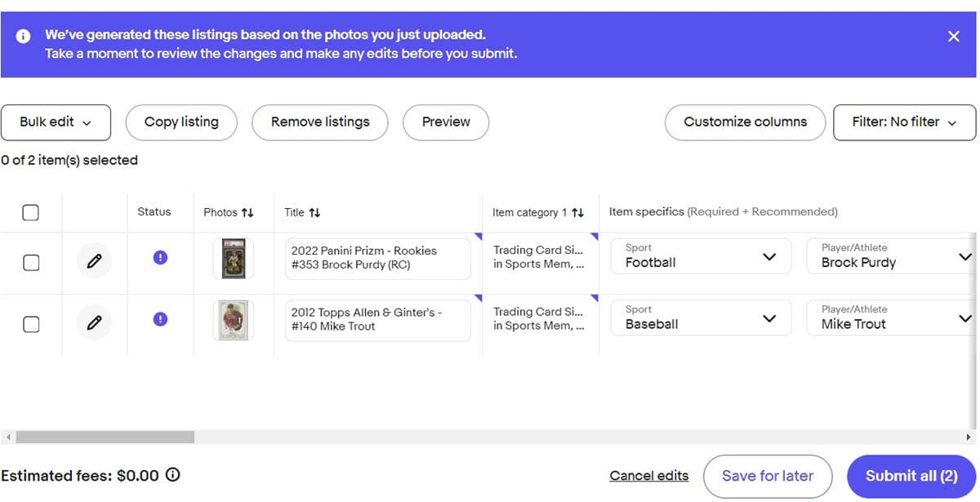The width and height of the screenshot is (980, 502).
Task: Check the box for the Brock Purdy listing
Action: click(x=30, y=262)
